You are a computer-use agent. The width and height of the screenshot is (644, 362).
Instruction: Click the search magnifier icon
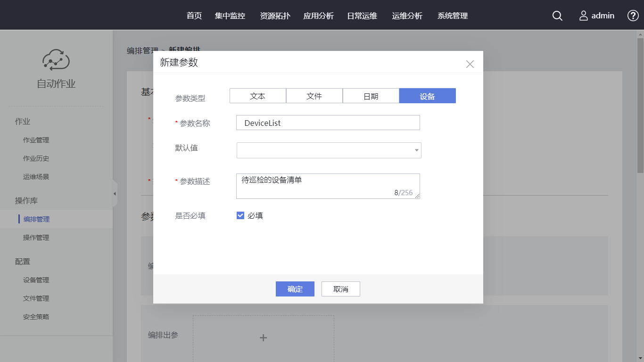(557, 16)
